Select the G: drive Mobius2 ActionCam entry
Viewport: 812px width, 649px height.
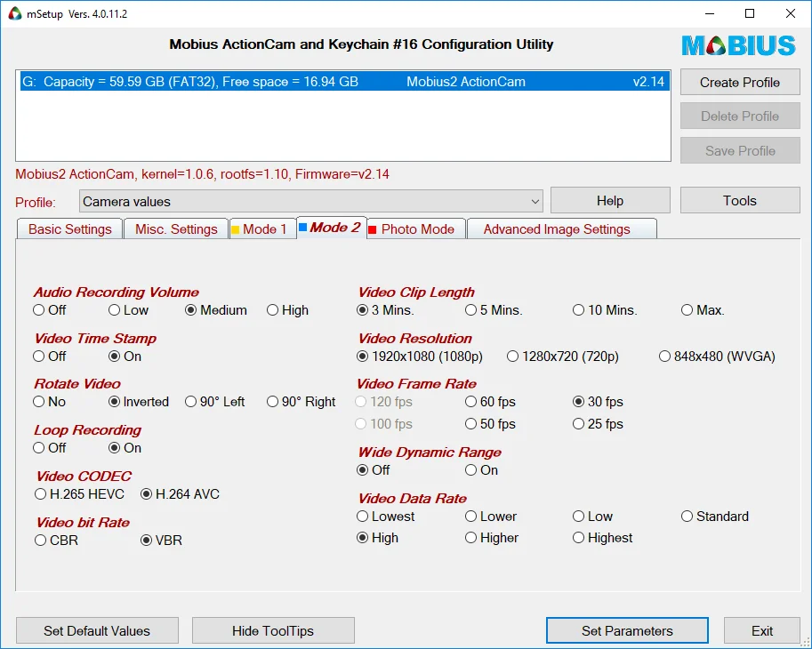[x=344, y=82]
